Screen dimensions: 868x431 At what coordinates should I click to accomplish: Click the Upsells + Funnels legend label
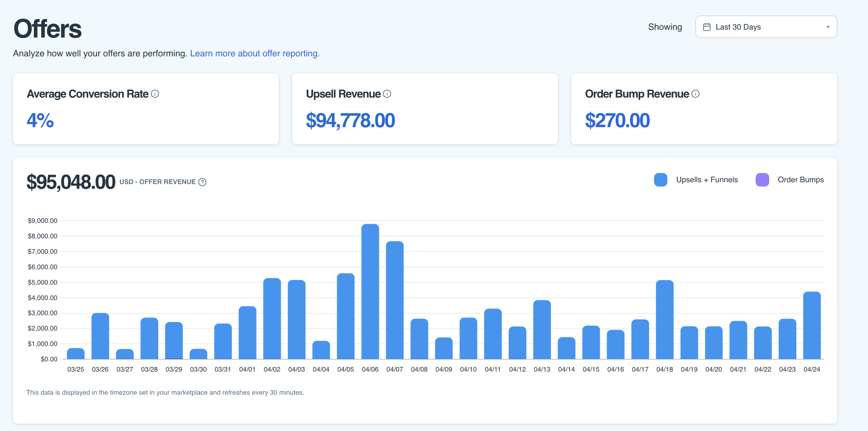pos(707,179)
